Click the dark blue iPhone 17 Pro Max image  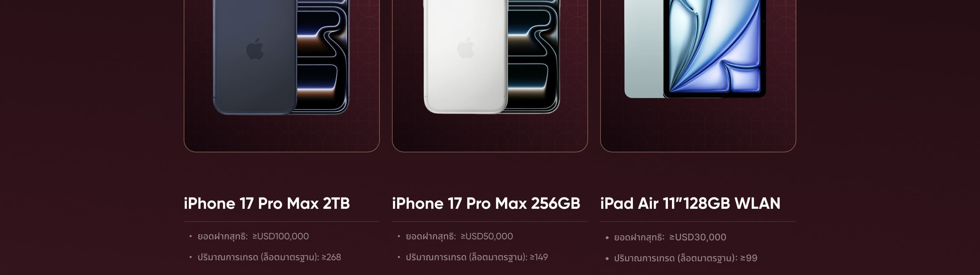pyautogui.click(x=281, y=57)
